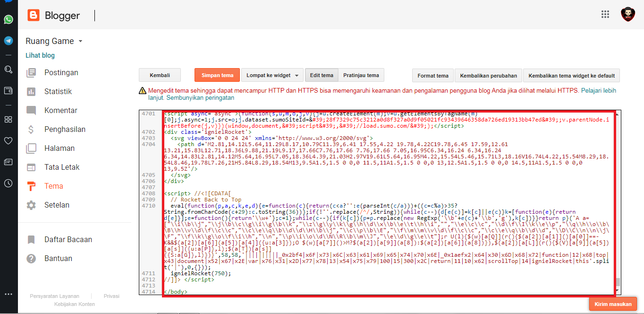
Task: Click the Format tema button
Action: click(x=433, y=76)
